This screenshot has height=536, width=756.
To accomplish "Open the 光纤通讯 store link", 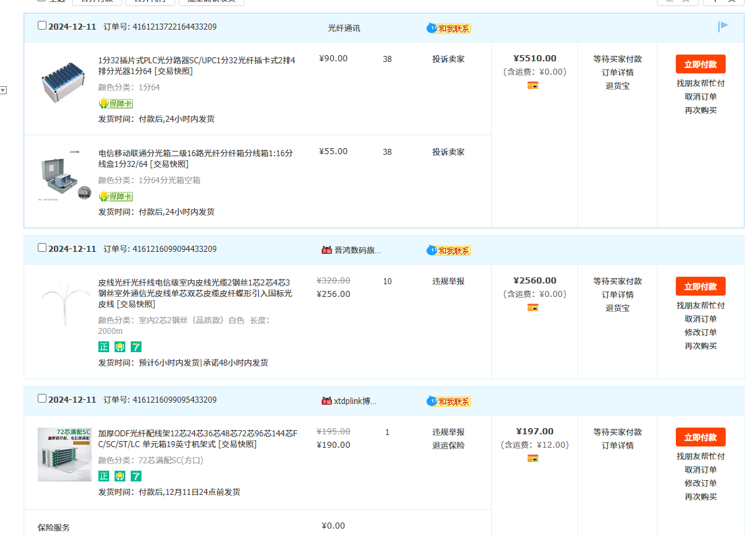I will 344,28.
